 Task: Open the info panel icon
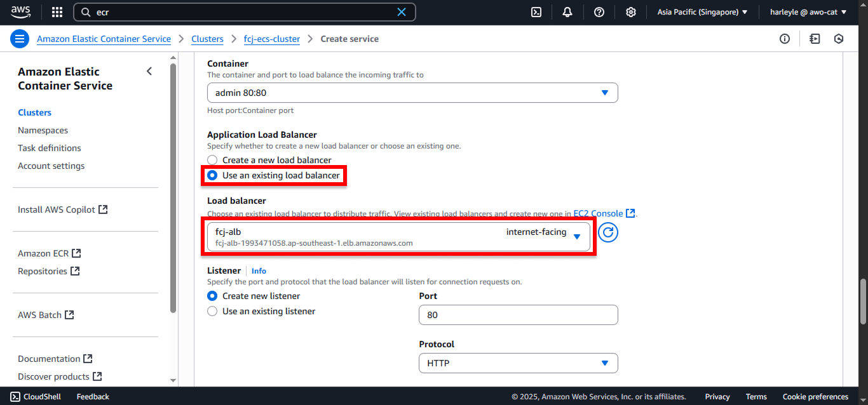(785, 39)
